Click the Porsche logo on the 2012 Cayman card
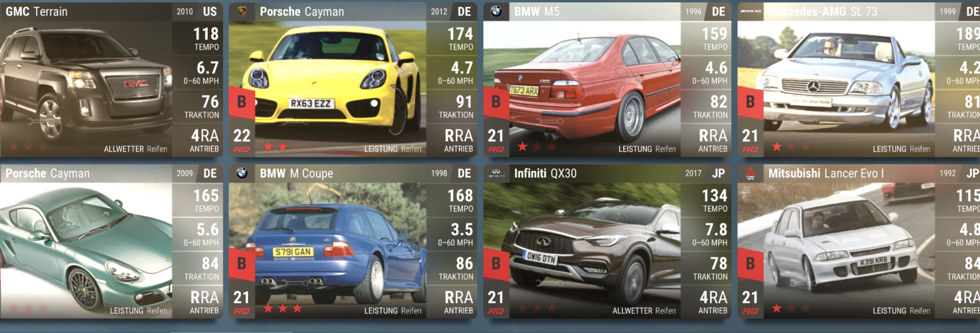Screen dimensions: 980x333 242,12
